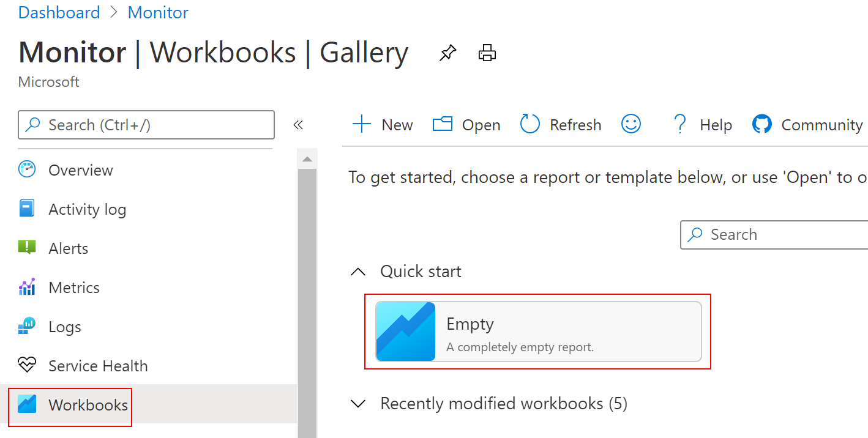Select Alerts in the left menu
The image size is (868, 438).
coord(149,248)
